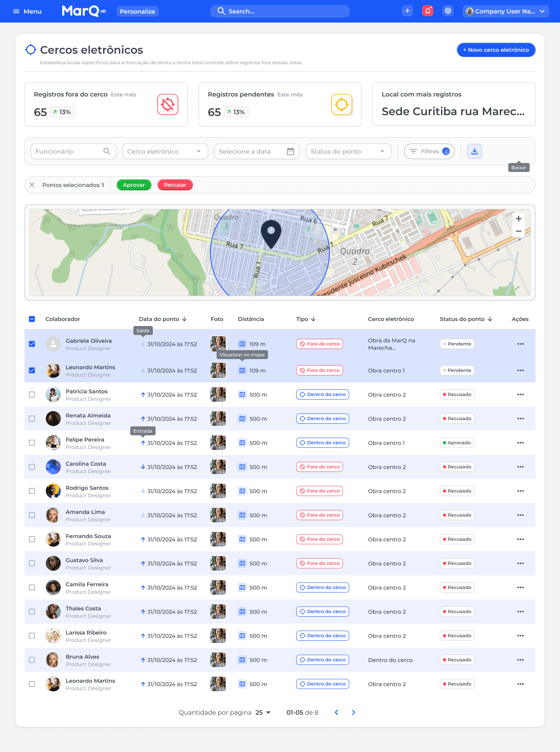560x752 pixels.
Task: Open Felipe Pereira's point photo thumbnail
Action: (x=218, y=443)
